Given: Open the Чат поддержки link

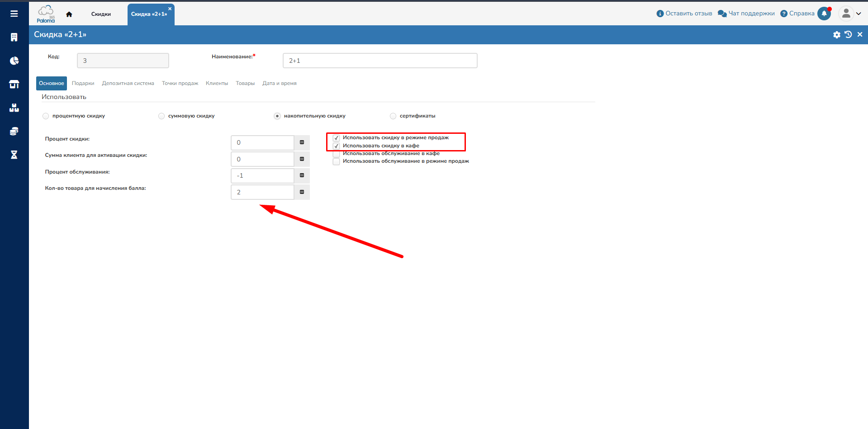Looking at the screenshot, I should click(x=746, y=14).
